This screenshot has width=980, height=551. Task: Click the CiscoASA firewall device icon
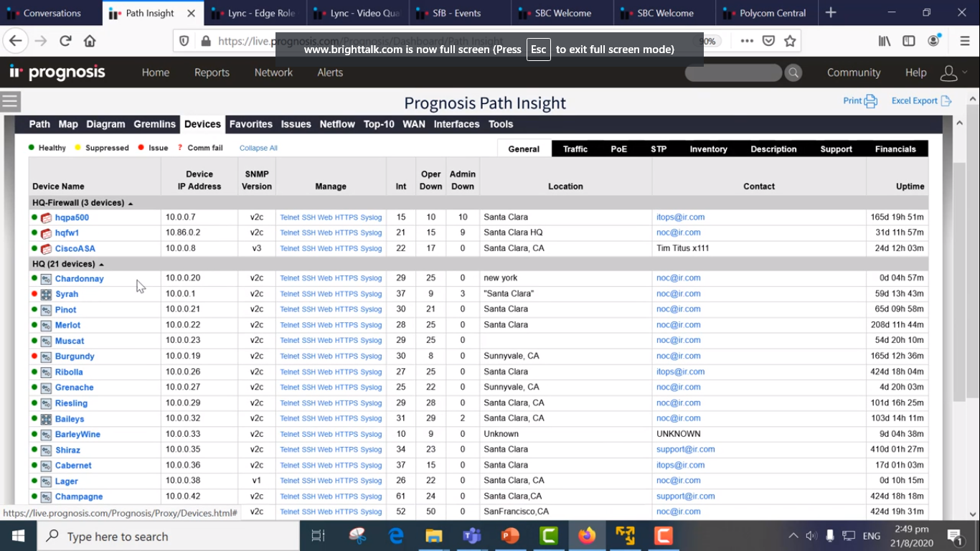click(46, 249)
